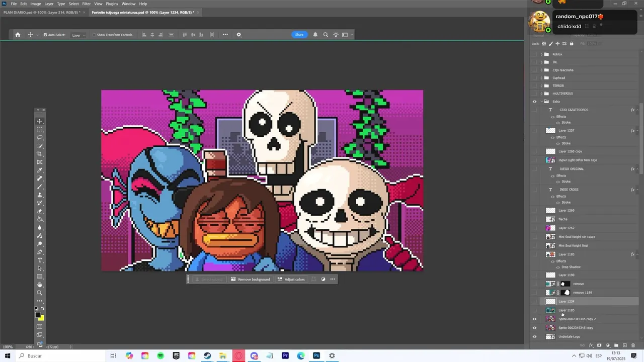Select the Move tool in the toolbox

pos(40,121)
